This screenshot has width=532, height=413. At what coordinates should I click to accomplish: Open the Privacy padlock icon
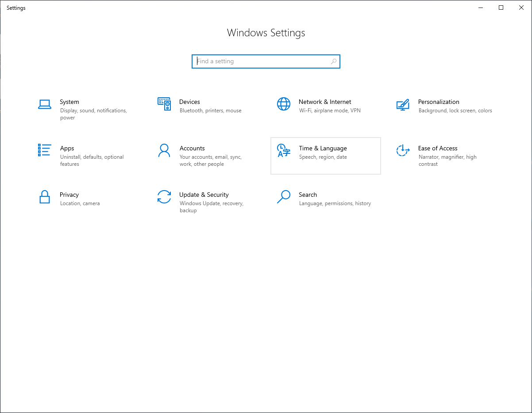tap(45, 197)
